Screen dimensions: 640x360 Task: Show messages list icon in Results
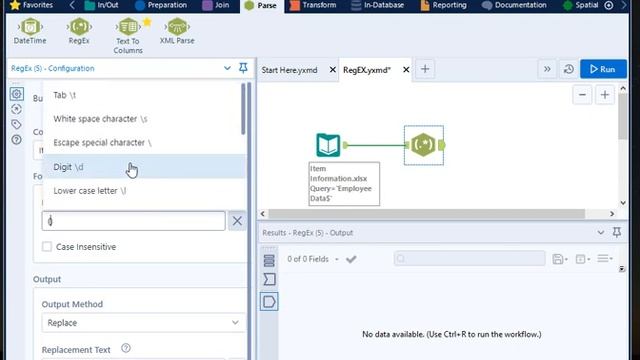pyautogui.click(x=269, y=260)
